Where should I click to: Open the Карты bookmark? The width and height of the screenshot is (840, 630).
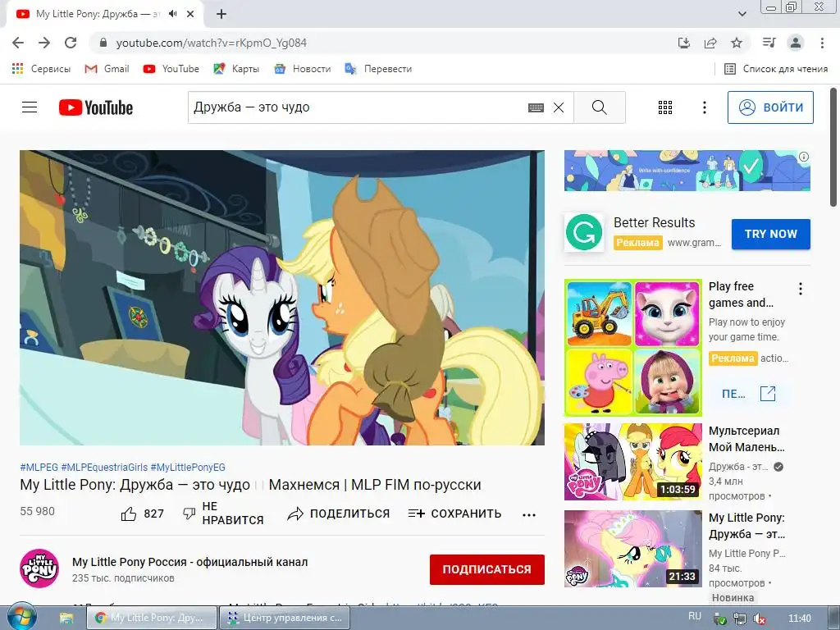pos(236,69)
